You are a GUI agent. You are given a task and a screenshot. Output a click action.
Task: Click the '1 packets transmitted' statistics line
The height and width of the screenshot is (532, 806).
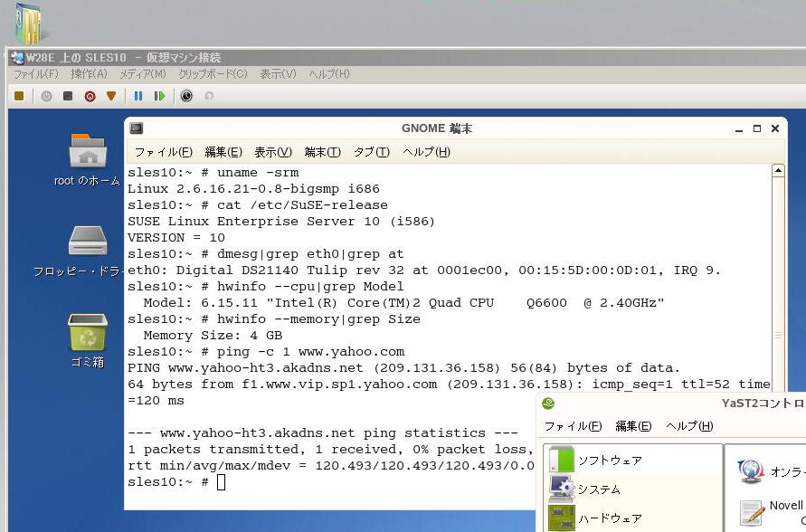point(330,450)
